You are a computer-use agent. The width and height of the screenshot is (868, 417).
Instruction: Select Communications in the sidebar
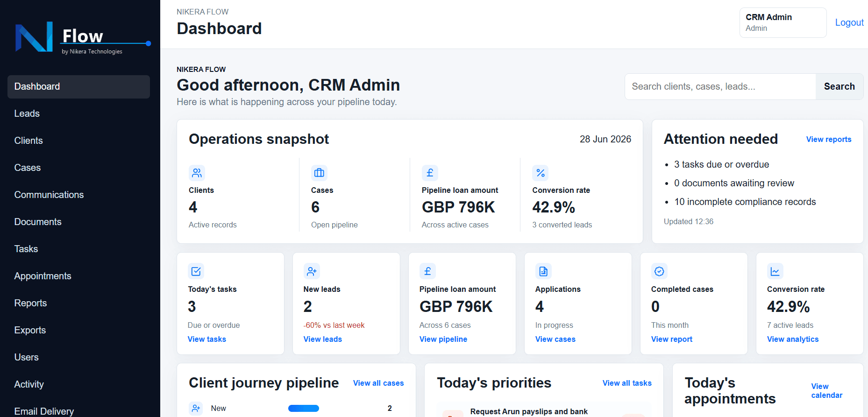tap(78, 195)
